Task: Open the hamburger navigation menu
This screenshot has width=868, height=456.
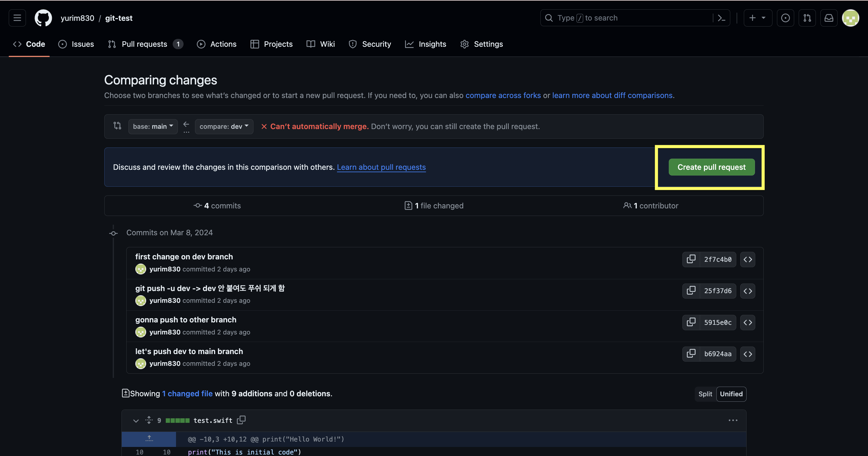Action: 17,18
